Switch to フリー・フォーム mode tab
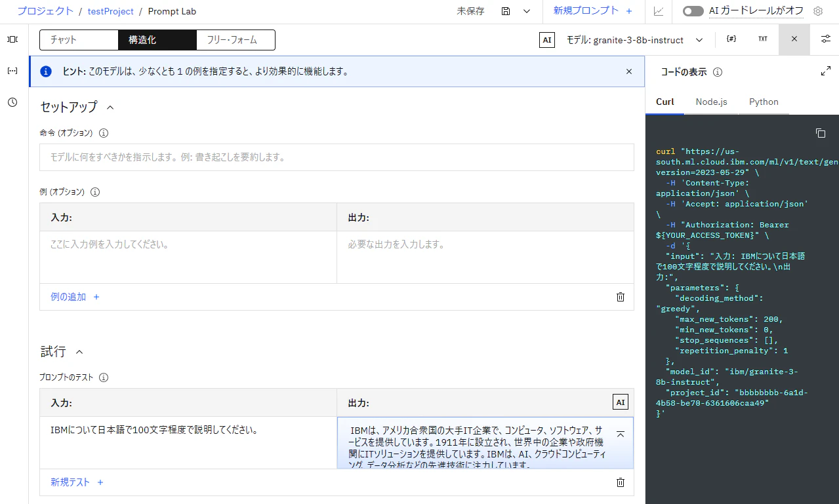The height and width of the screenshot is (504, 839). tap(235, 40)
